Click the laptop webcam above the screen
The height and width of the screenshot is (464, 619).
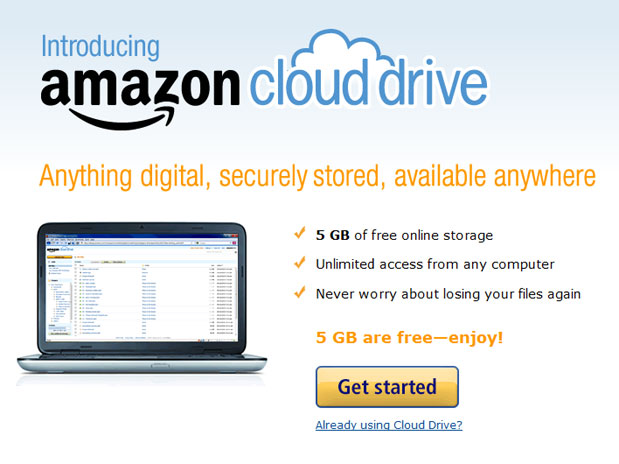[141, 227]
